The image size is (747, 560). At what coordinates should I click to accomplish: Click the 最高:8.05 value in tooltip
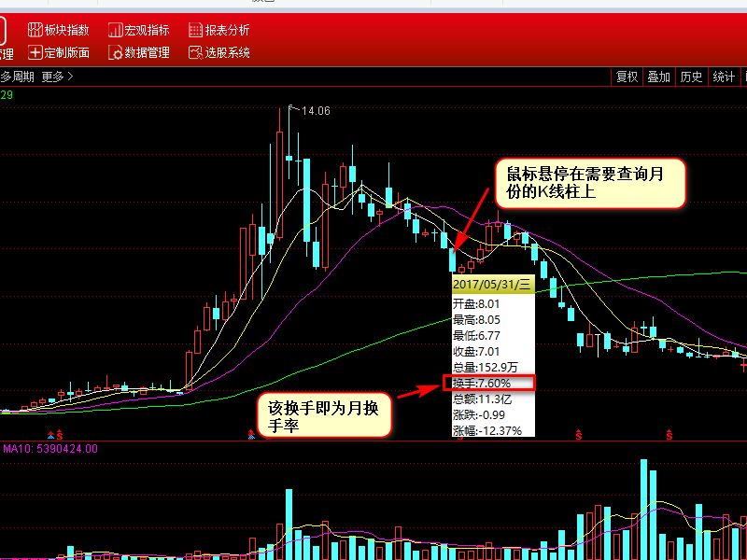point(476,319)
